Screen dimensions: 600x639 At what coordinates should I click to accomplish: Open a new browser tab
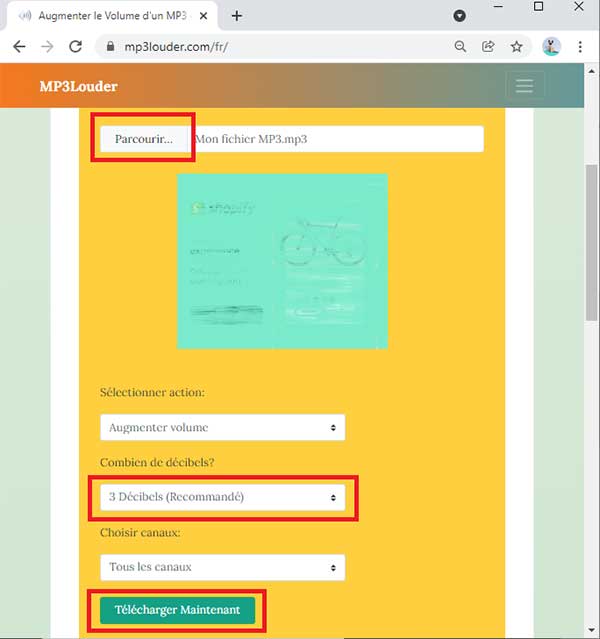coord(237,16)
